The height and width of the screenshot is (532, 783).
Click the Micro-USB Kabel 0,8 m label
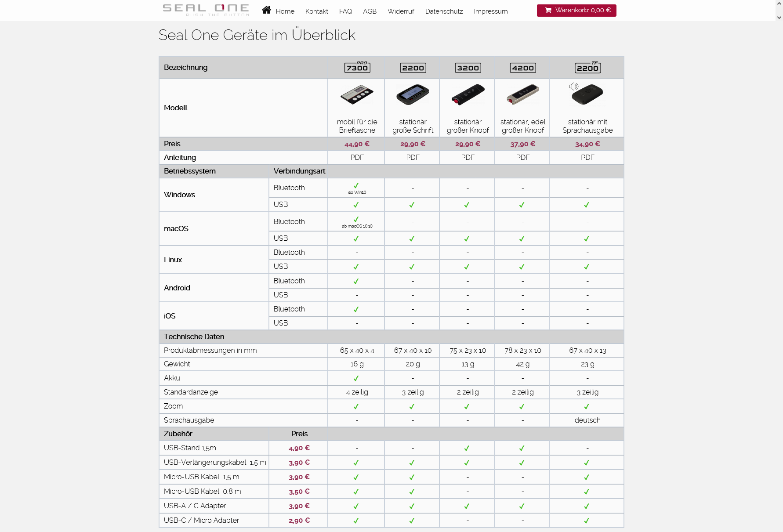coord(202,492)
